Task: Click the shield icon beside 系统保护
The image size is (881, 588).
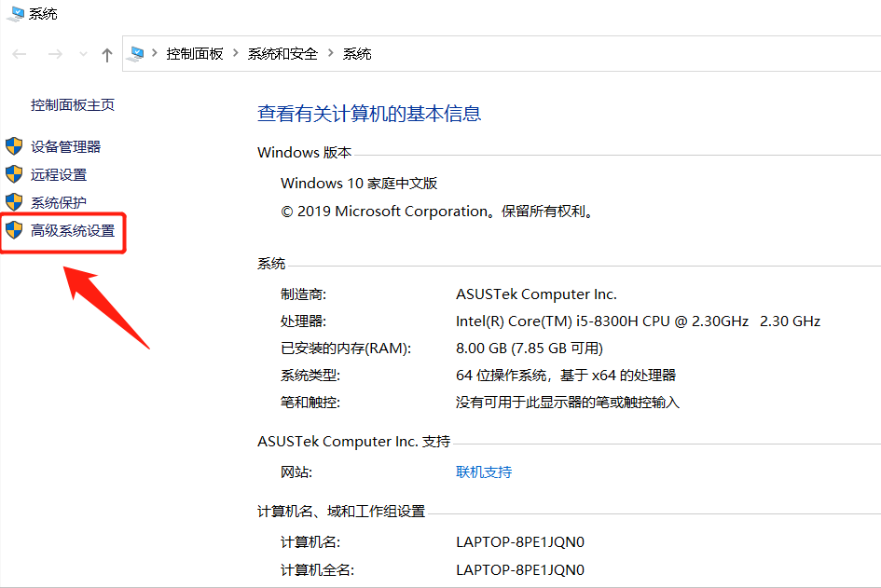Action: [x=14, y=202]
